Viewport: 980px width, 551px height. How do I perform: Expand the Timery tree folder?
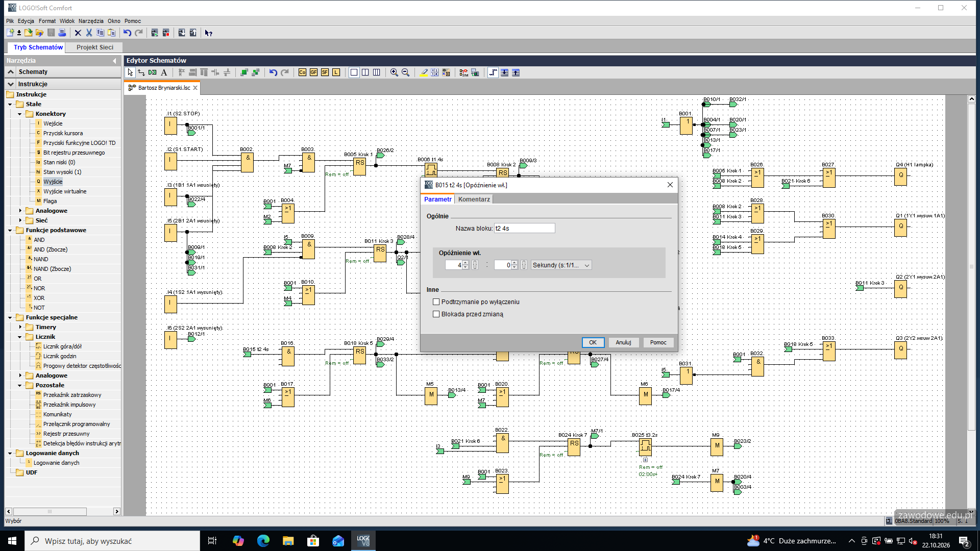tap(20, 327)
